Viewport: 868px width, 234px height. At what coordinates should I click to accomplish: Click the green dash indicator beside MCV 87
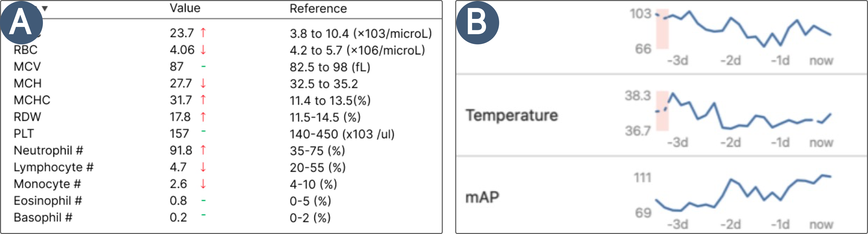pos(204,67)
